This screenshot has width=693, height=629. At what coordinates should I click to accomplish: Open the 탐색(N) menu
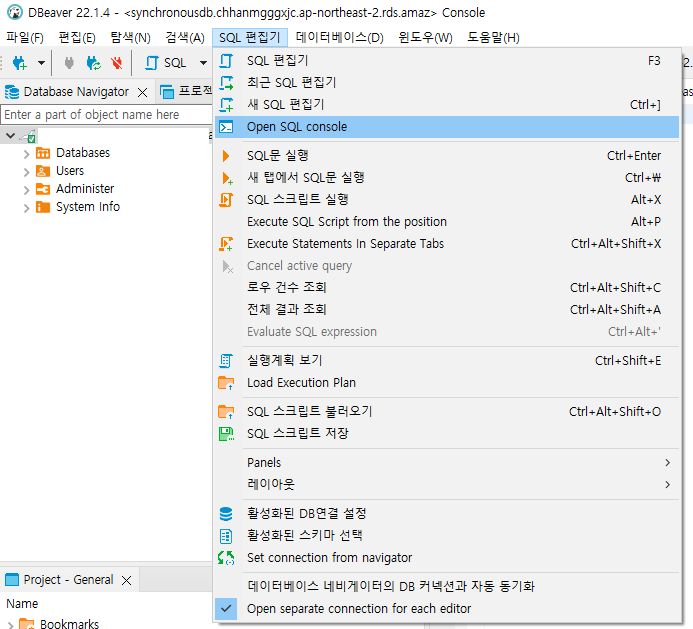pos(130,38)
